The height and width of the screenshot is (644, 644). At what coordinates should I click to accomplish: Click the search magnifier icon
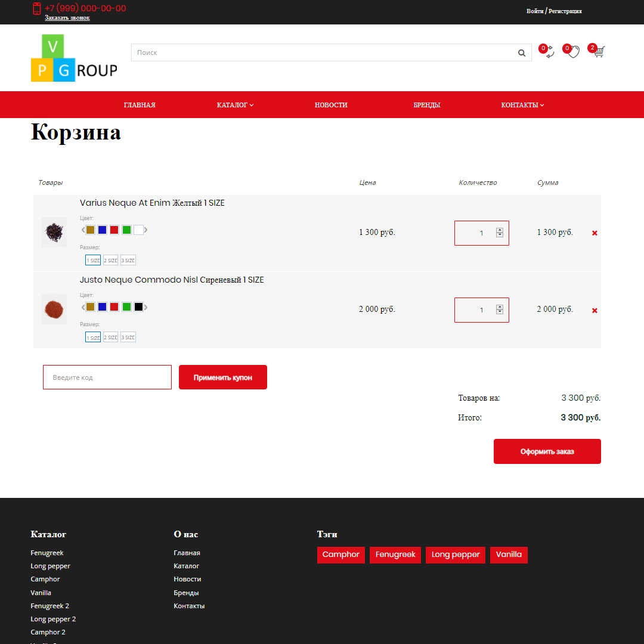521,52
